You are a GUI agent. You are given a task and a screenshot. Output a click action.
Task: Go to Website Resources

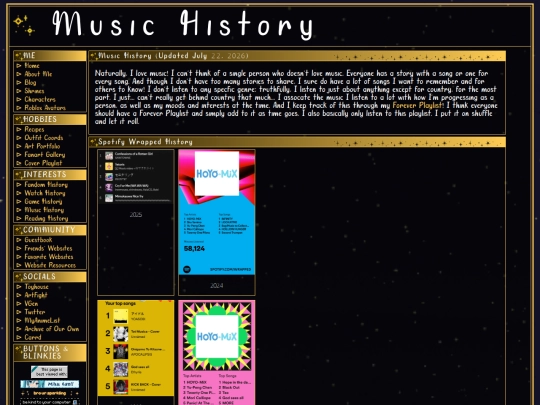point(50,265)
